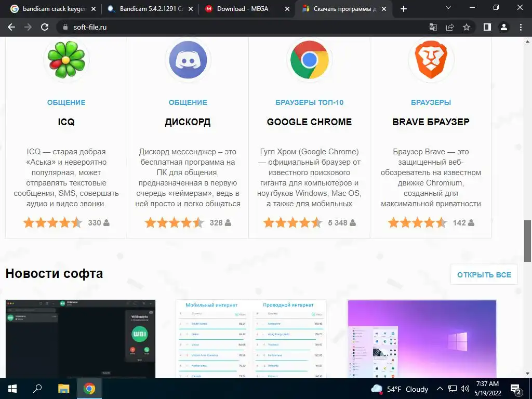Open the Brave lion logo icon
The width and height of the screenshot is (532, 399).
(431, 60)
